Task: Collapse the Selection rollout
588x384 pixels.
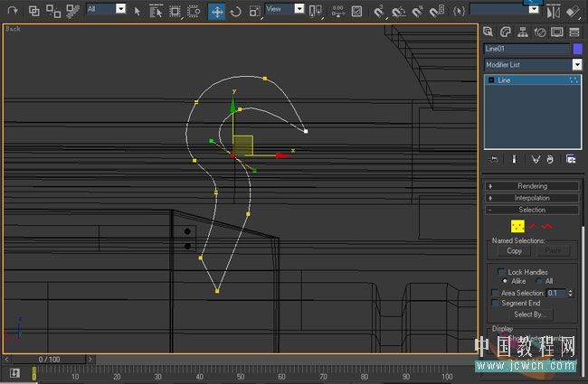Action: 532,211
